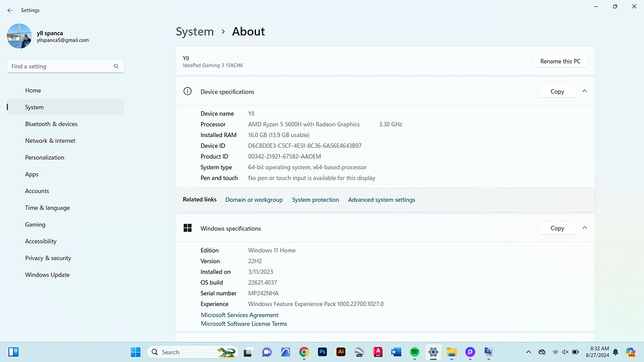The image size is (644, 362).
Task: Open Microsoft Word from the taskbar
Action: click(x=396, y=352)
